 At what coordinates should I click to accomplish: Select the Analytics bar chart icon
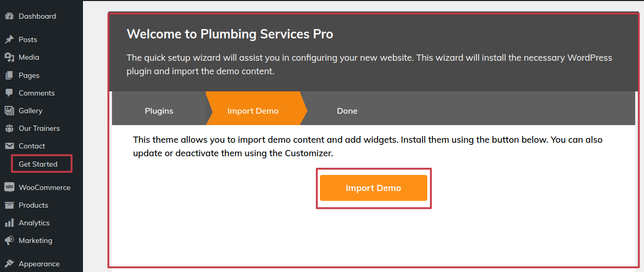9,223
